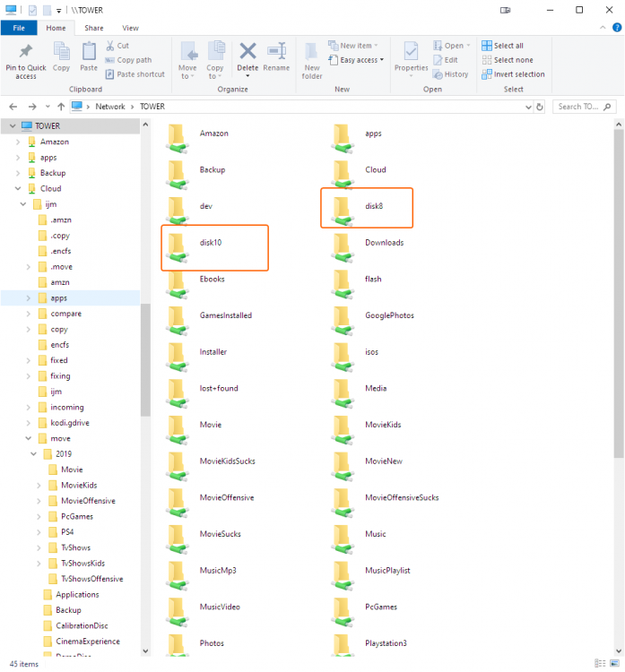Image resolution: width=625 pixels, height=672 pixels.
Task: Click the Refresh icon beside address bar
Action: point(540,107)
